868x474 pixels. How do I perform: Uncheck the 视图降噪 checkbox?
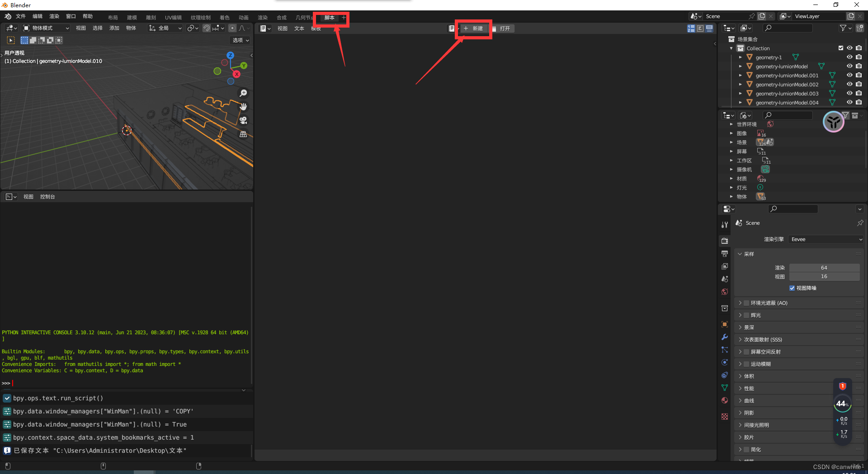pos(792,288)
